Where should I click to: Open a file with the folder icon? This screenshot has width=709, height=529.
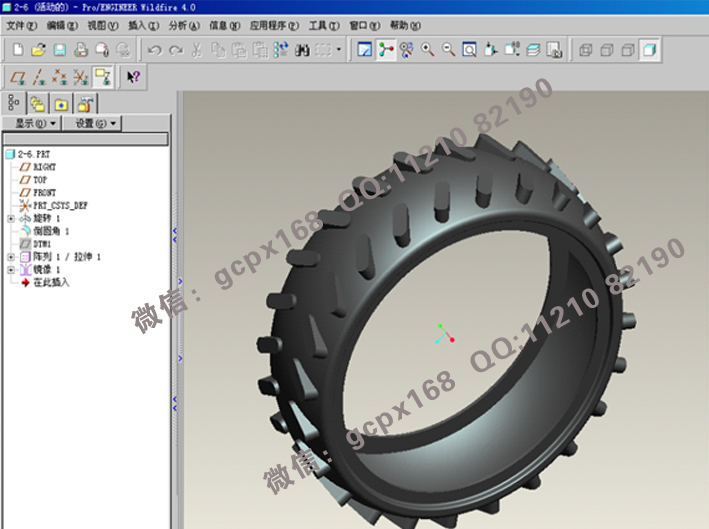point(38,49)
